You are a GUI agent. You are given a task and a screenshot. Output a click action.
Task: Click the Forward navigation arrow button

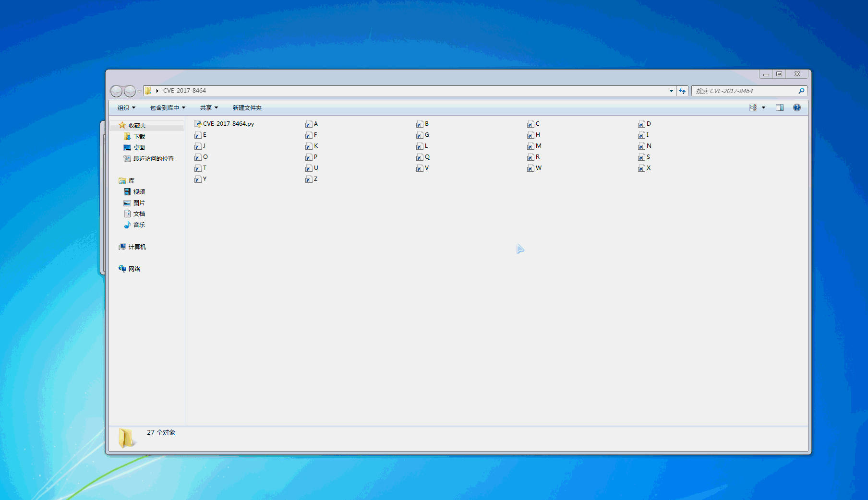(130, 91)
